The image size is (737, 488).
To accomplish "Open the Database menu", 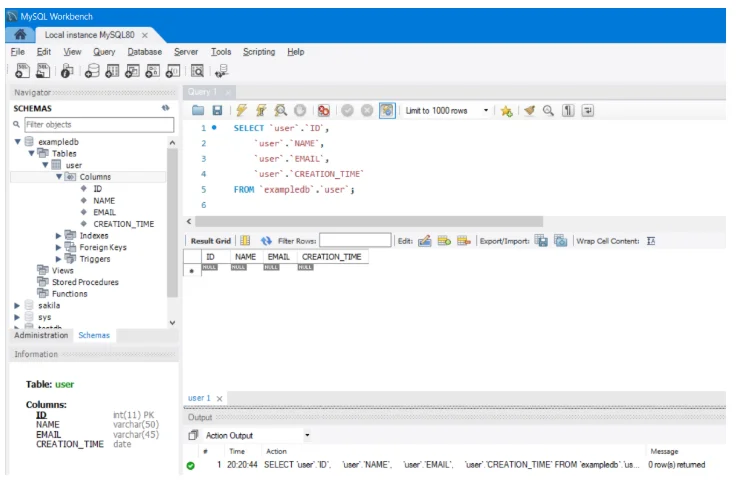I will coord(144,52).
